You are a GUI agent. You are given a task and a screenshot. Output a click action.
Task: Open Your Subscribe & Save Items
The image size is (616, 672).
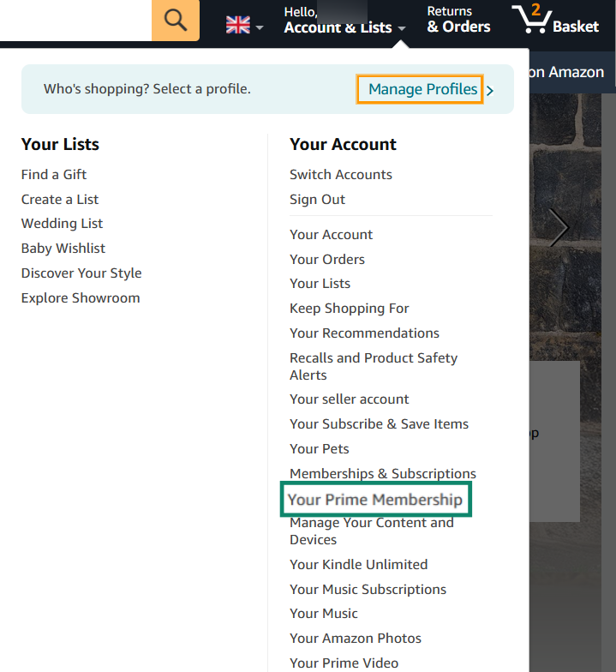(379, 423)
